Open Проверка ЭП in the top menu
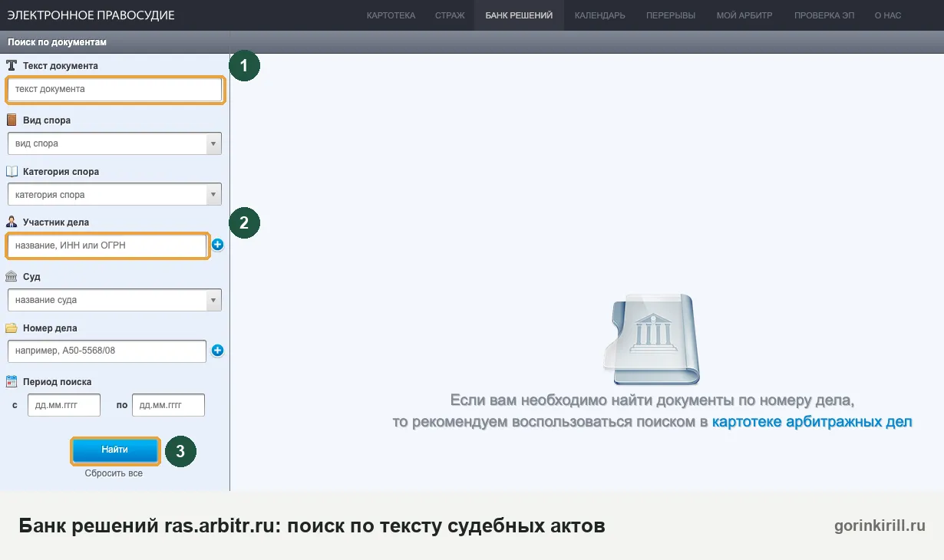Screen dimensions: 944x560 824,15
